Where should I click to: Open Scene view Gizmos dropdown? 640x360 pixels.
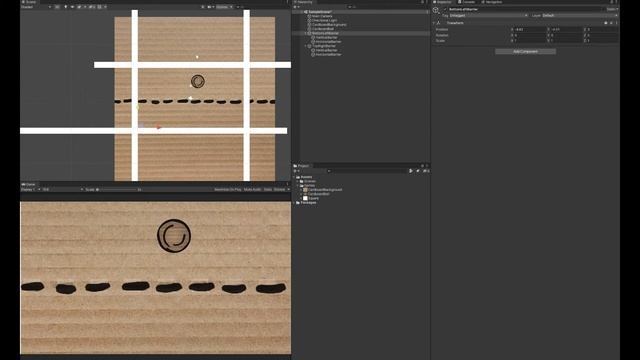tap(224, 7)
